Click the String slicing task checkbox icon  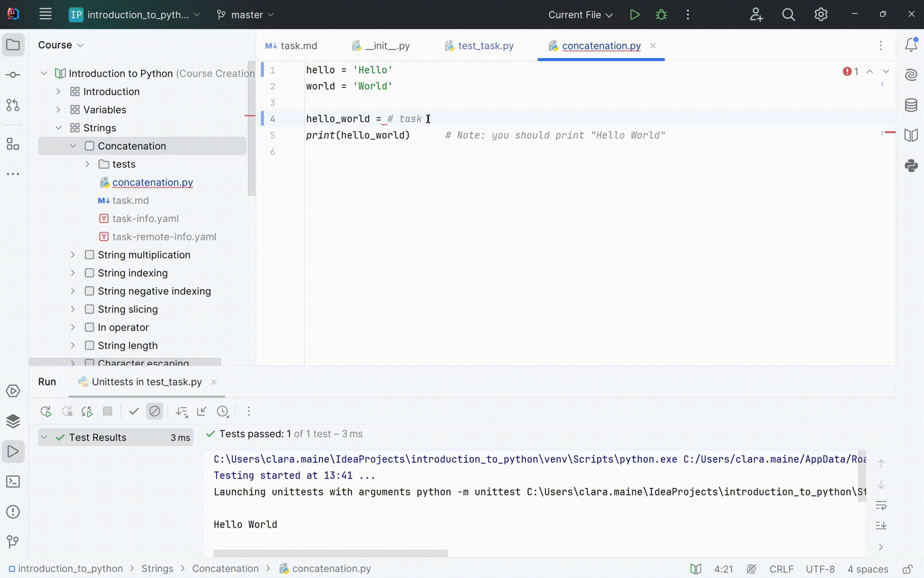coord(89,309)
